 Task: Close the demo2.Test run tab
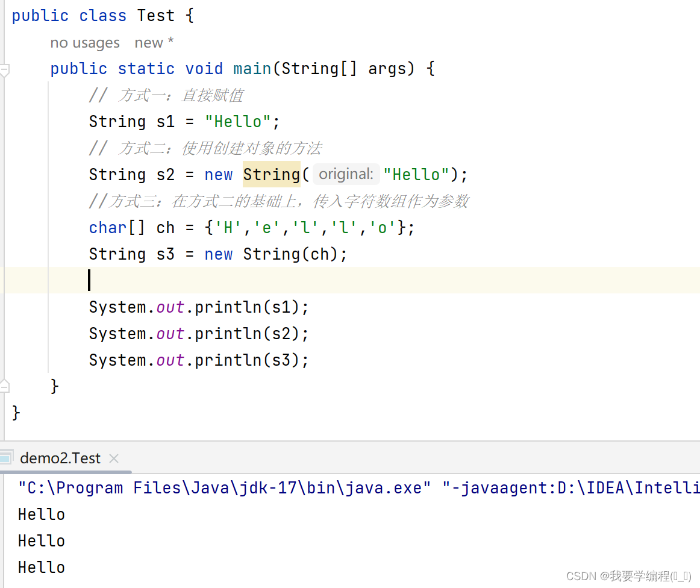point(114,458)
